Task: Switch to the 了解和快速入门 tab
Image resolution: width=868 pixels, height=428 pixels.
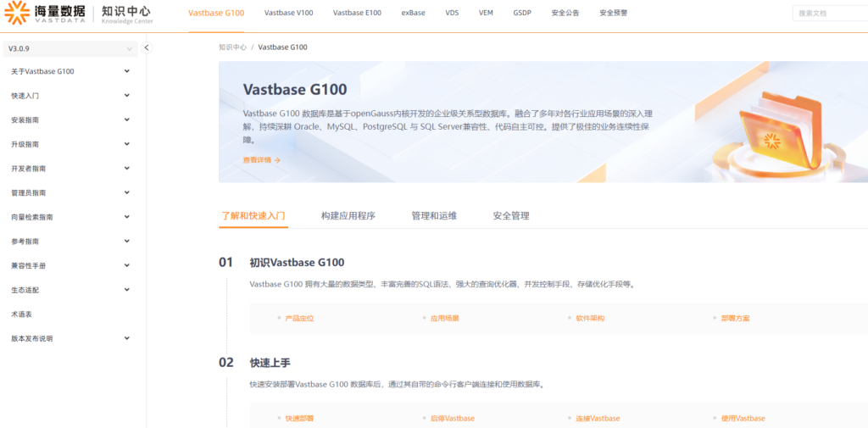Action: (x=253, y=216)
